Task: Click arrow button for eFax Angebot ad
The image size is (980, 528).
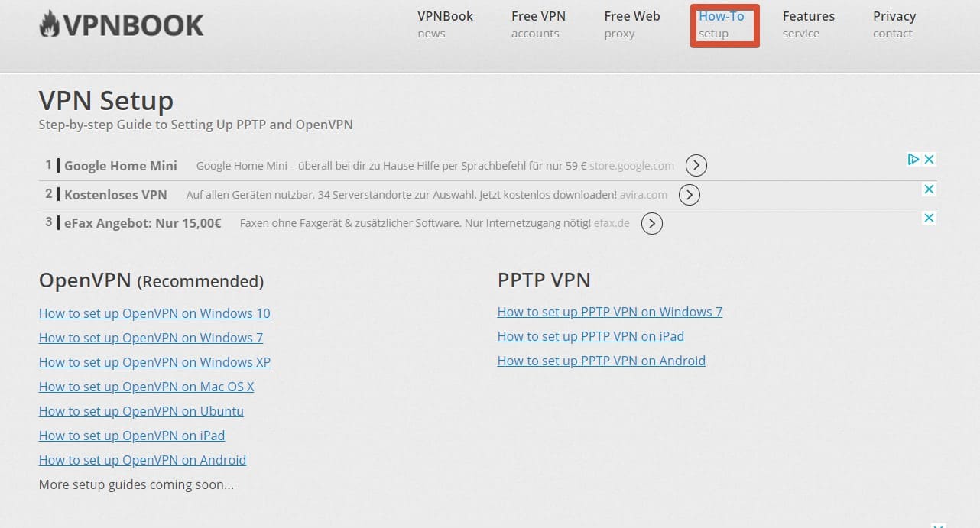Action: point(651,224)
